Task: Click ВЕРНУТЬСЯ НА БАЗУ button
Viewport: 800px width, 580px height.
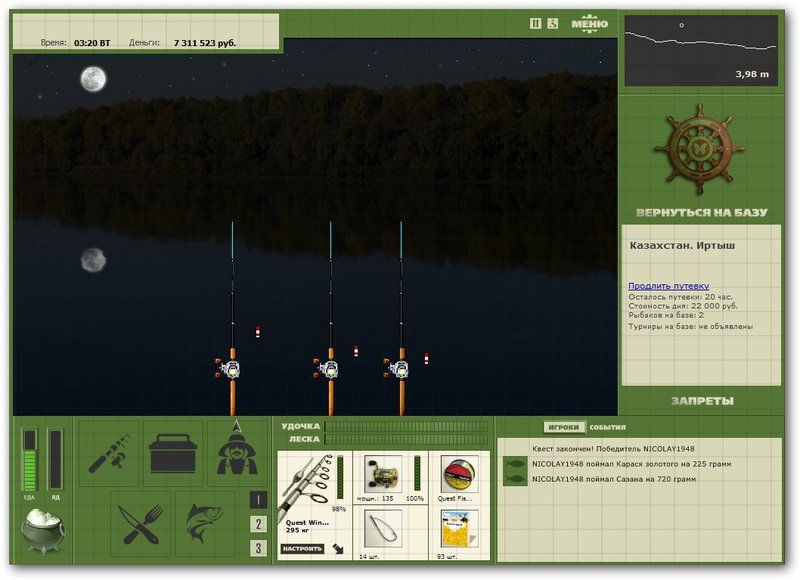Action: 702,213
